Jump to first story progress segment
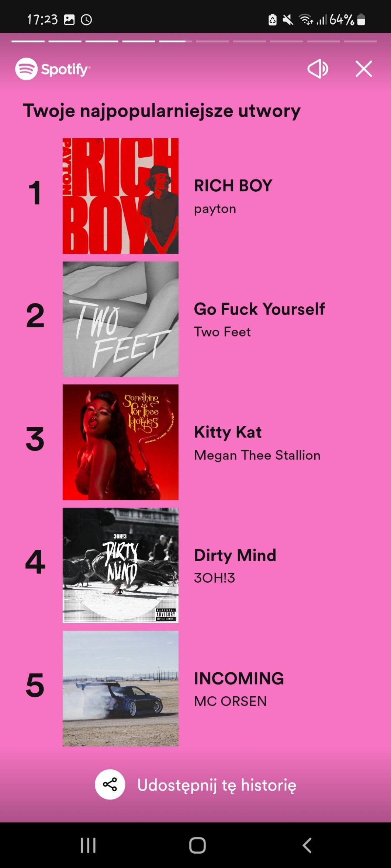The width and height of the screenshot is (391, 868). pyautogui.click(x=28, y=41)
